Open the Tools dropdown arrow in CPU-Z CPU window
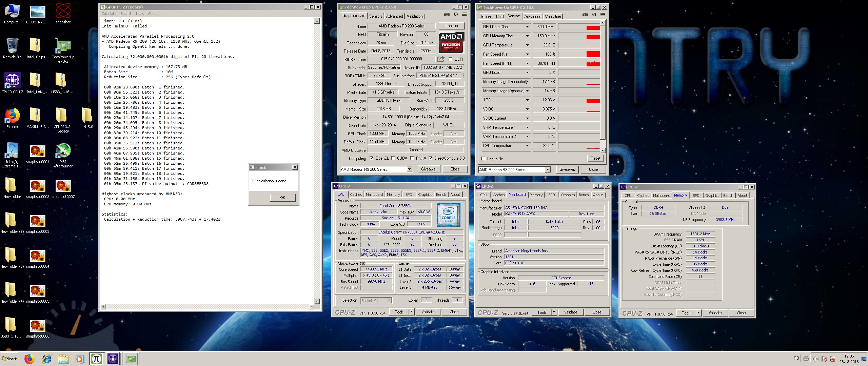The height and width of the screenshot is (366, 868). tap(411, 312)
